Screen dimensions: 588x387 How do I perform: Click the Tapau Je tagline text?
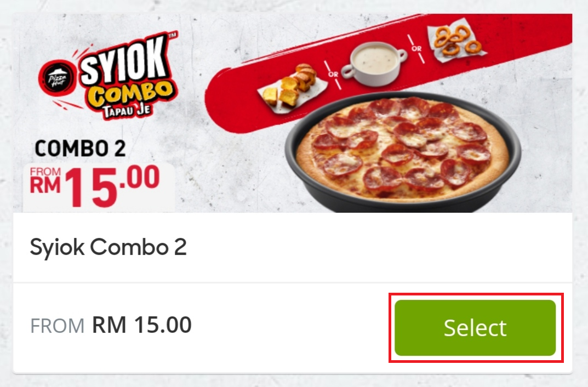(x=127, y=111)
